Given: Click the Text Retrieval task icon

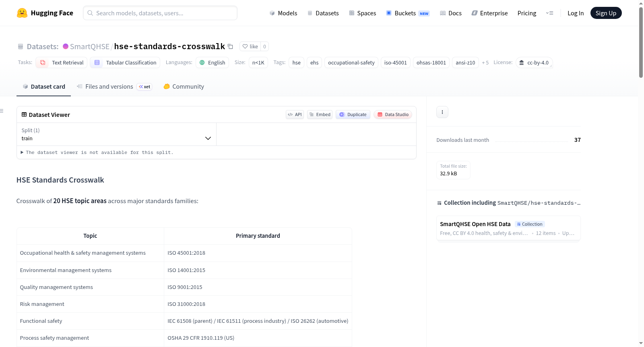Looking at the screenshot, I should click(43, 62).
